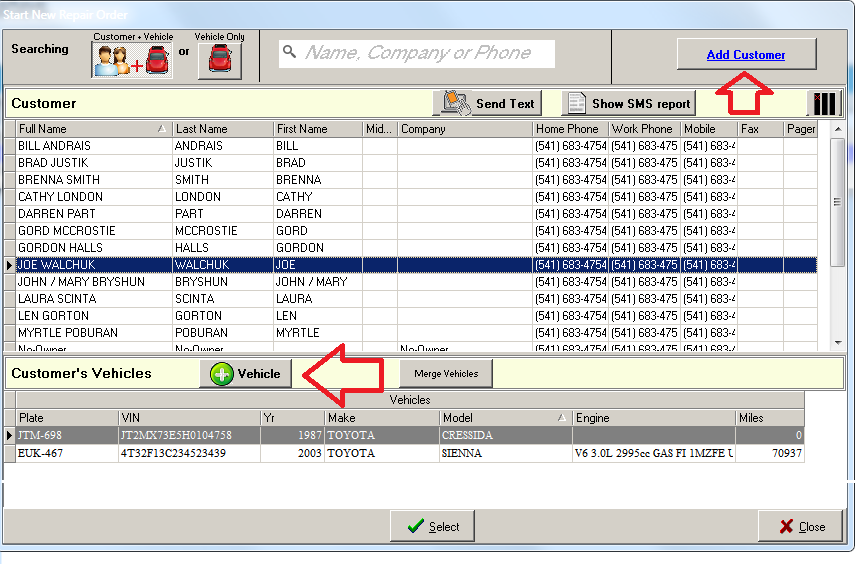
Task: Open the column chooser icon
Action: pyautogui.click(x=824, y=103)
